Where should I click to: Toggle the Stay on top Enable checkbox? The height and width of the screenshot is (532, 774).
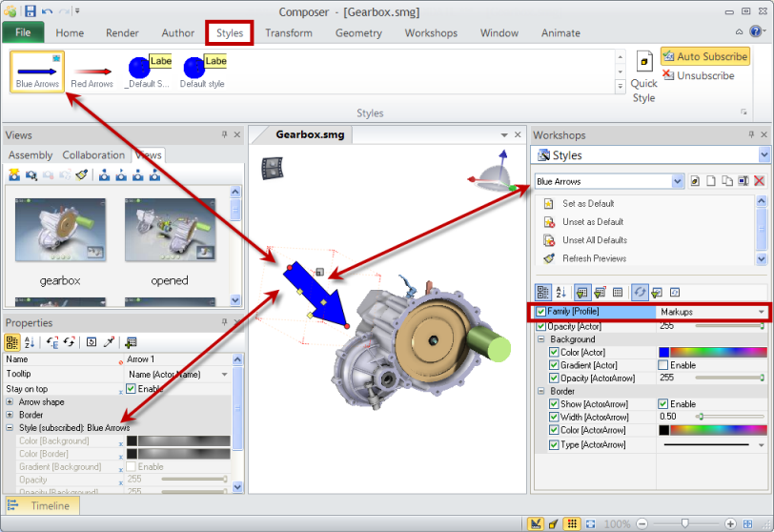[132, 389]
